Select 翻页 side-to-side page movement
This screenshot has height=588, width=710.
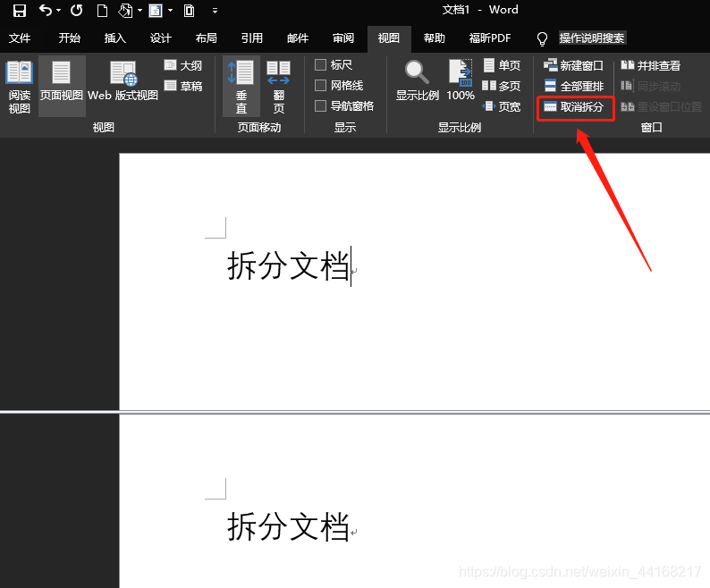pyautogui.click(x=278, y=87)
